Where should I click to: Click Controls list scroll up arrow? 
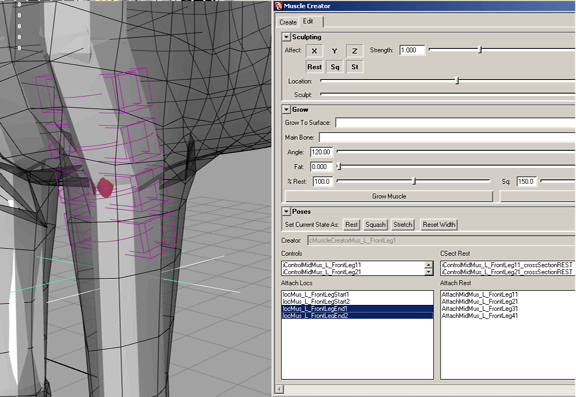[x=428, y=265]
